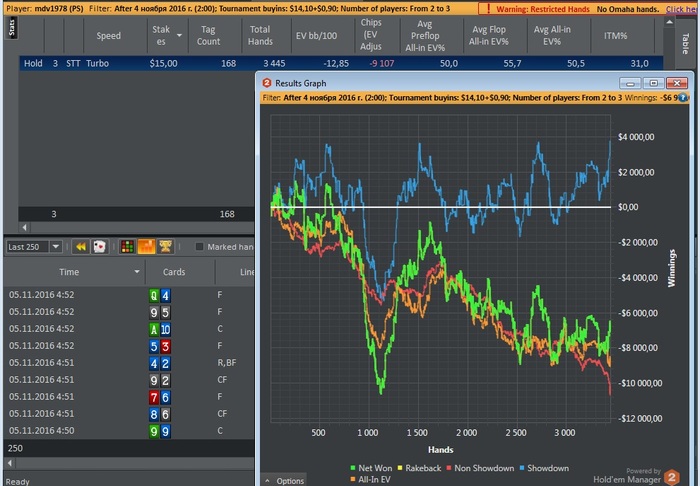Click the 9 2 cards in hand list
The height and width of the screenshot is (486, 700).
[x=160, y=380]
